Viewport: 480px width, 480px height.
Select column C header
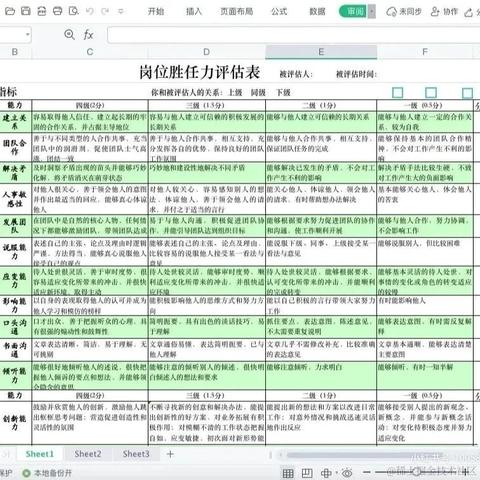[x=90, y=52]
